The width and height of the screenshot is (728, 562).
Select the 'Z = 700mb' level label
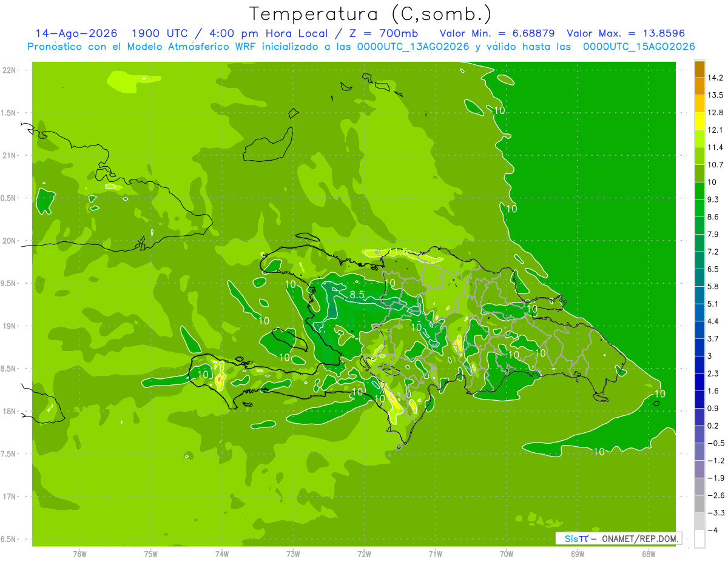pos(383,33)
